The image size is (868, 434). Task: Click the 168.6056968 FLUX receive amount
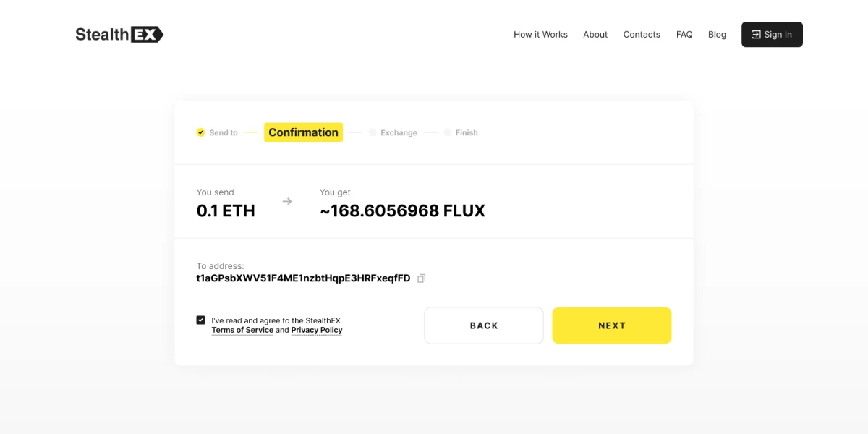[402, 210]
